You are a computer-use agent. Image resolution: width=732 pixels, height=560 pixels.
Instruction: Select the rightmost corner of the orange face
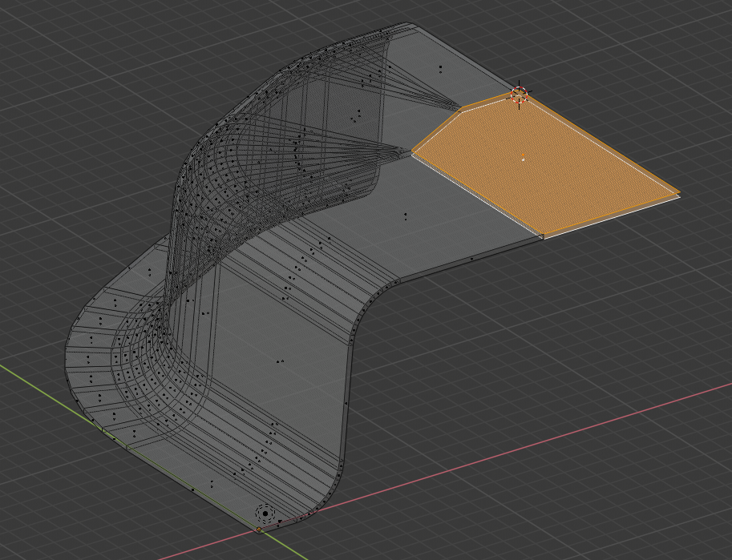click(x=678, y=192)
